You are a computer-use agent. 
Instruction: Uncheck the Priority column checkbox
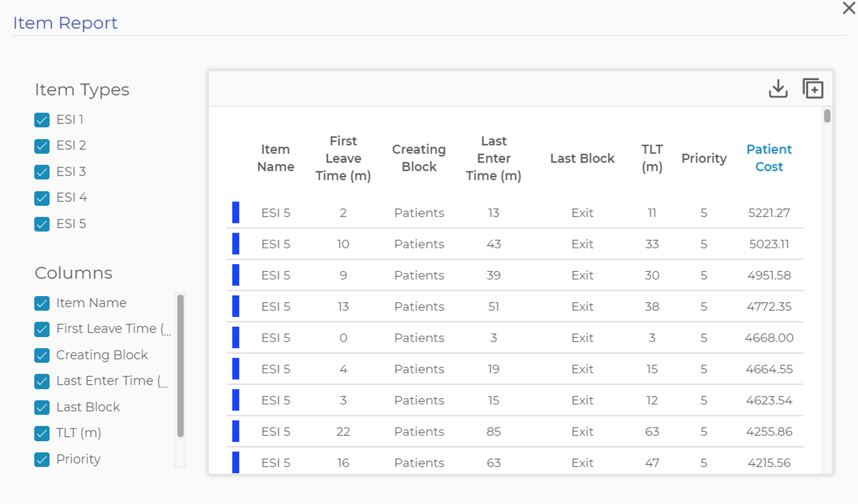[42, 459]
